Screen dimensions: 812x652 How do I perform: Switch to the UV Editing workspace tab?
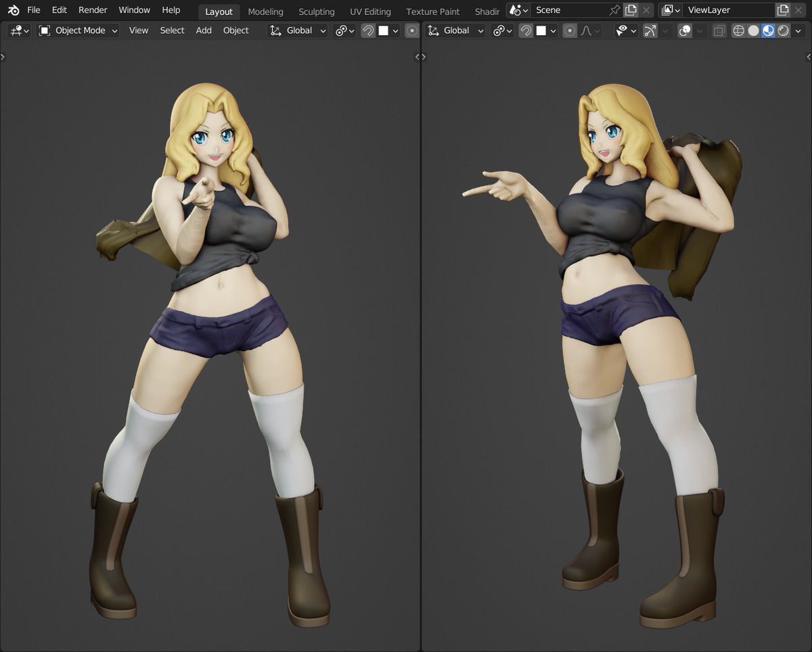(370, 11)
